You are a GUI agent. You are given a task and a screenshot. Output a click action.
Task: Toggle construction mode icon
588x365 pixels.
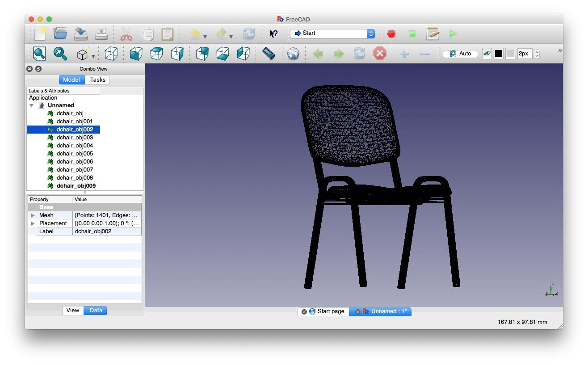point(487,54)
